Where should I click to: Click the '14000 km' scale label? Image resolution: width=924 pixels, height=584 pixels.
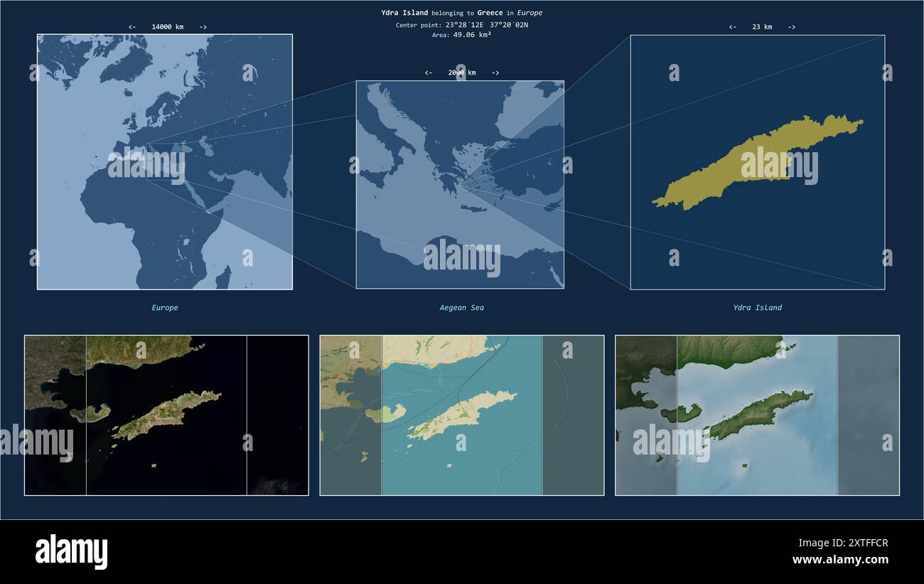click(167, 27)
